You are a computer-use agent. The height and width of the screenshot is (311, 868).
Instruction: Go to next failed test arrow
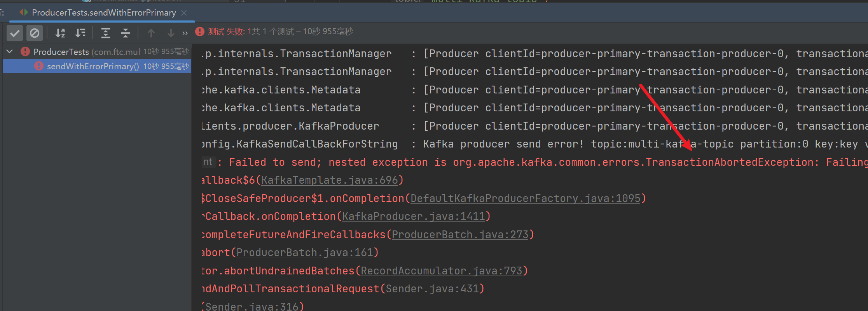click(171, 33)
